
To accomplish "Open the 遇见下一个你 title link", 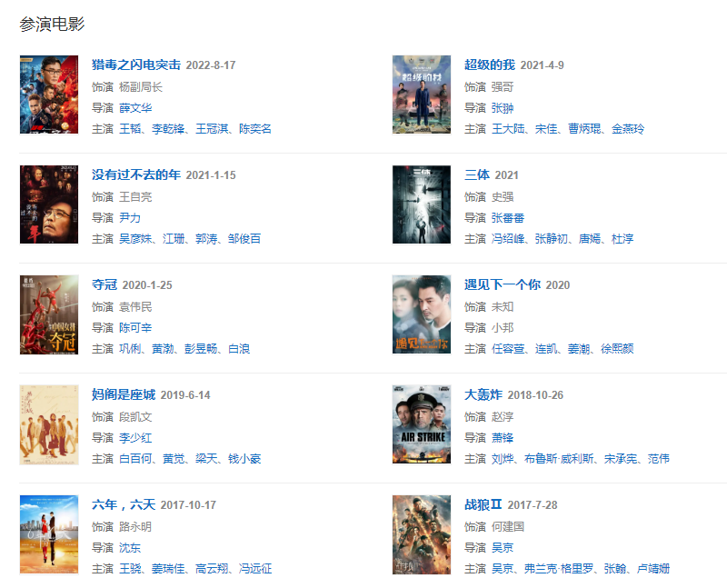I will [503, 284].
